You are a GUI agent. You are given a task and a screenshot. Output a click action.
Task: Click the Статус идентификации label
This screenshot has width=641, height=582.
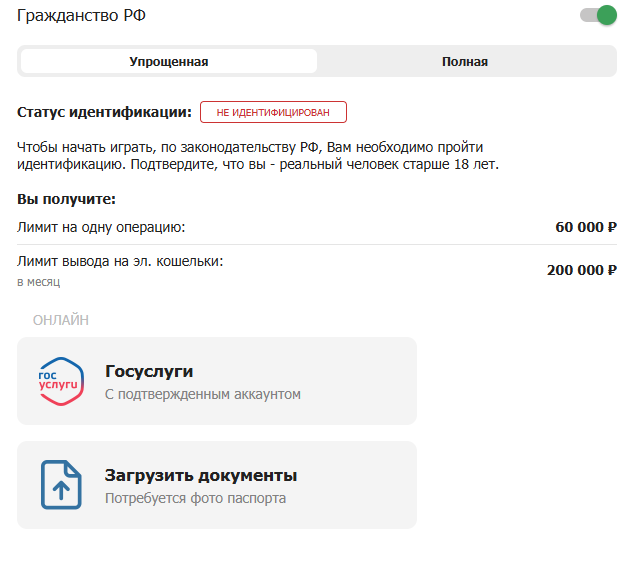pos(104,112)
